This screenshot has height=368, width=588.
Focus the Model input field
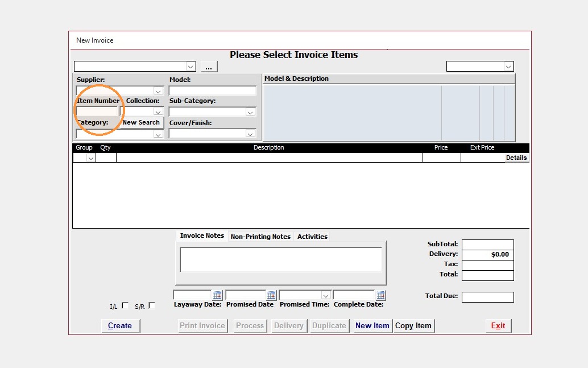213,90
